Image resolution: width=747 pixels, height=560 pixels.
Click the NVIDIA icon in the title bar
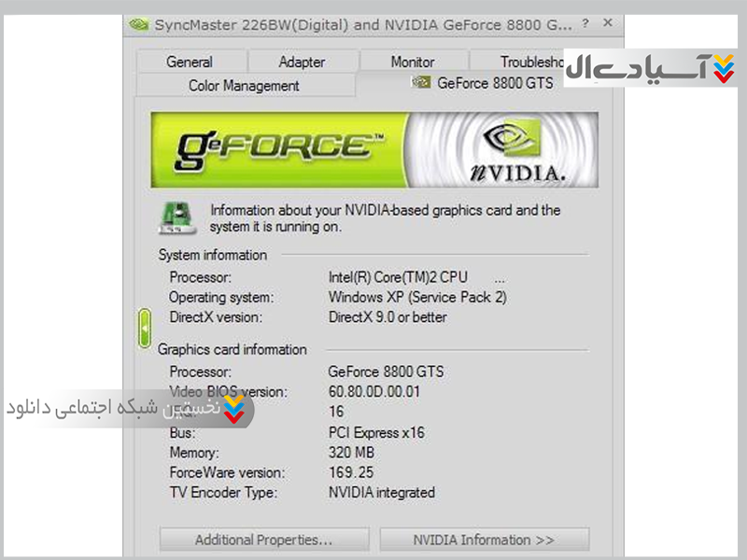pos(138,24)
